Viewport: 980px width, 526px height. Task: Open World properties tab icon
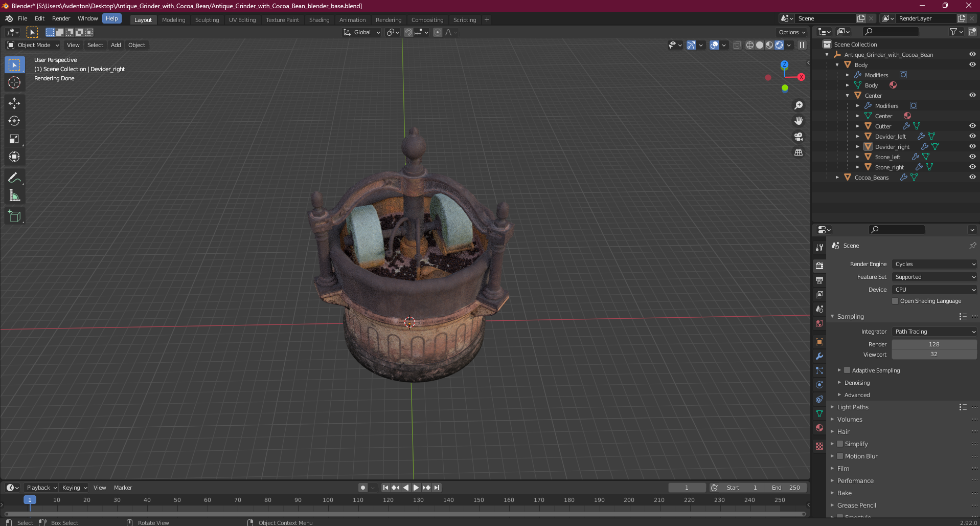(819, 323)
